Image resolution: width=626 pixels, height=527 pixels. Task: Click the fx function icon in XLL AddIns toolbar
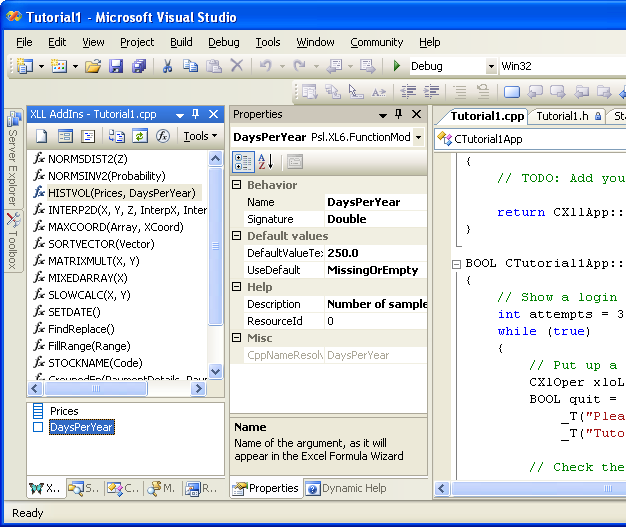click(163, 136)
